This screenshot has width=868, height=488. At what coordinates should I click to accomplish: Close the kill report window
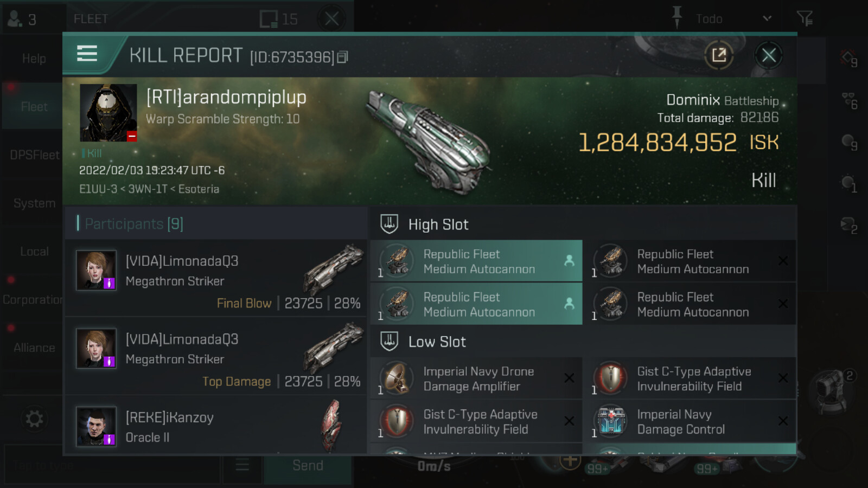(769, 55)
